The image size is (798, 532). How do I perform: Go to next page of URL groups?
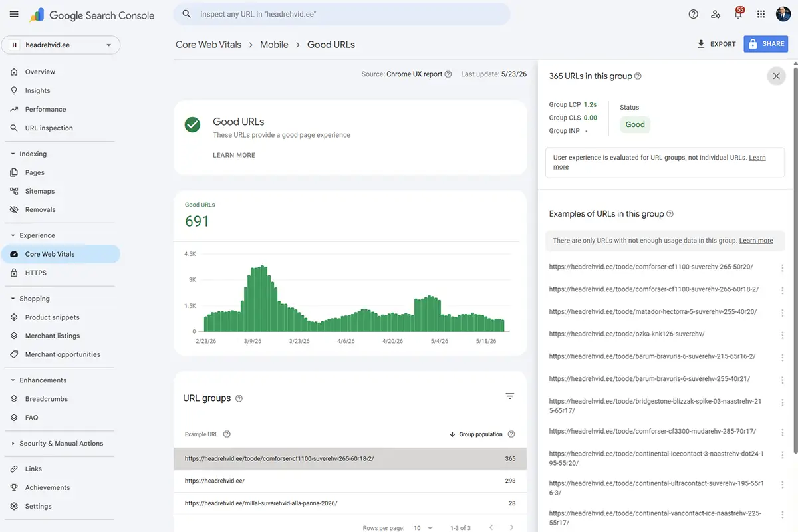pyautogui.click(x=510, y=527)
